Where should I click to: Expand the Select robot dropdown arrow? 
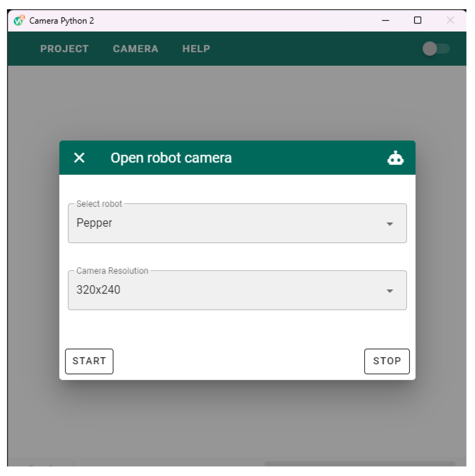tap(389, 224)
